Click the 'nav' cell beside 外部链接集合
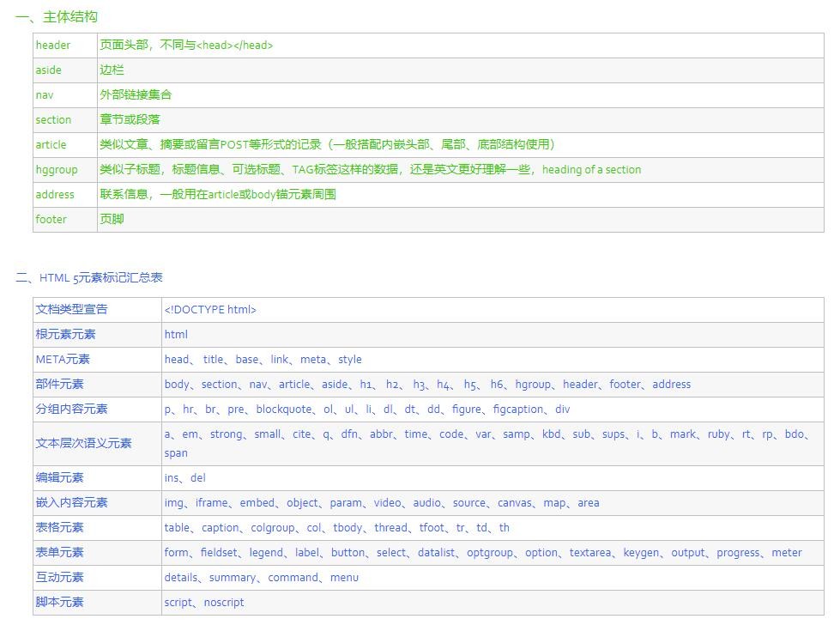 coord(44,94)
